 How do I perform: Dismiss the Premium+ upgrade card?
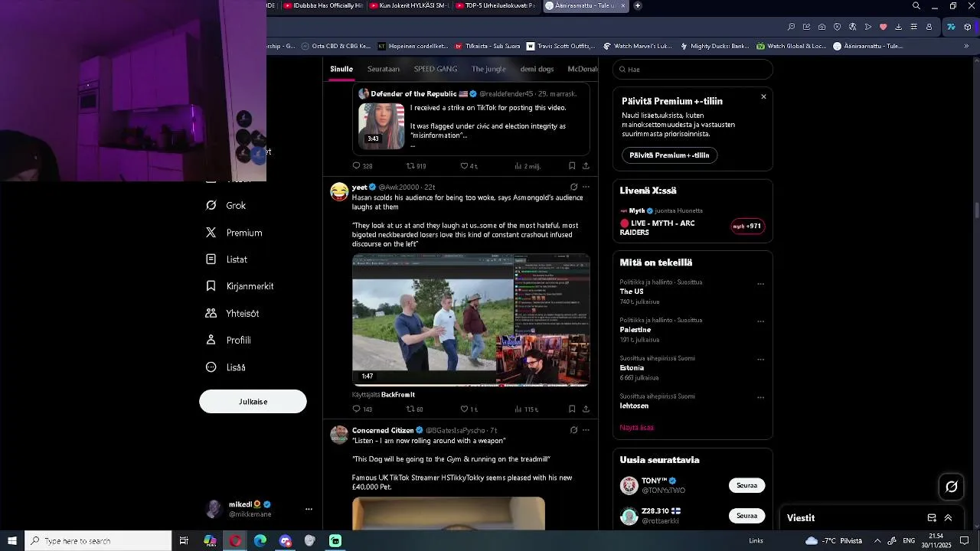pyautogui.click(x=763, y=97)
